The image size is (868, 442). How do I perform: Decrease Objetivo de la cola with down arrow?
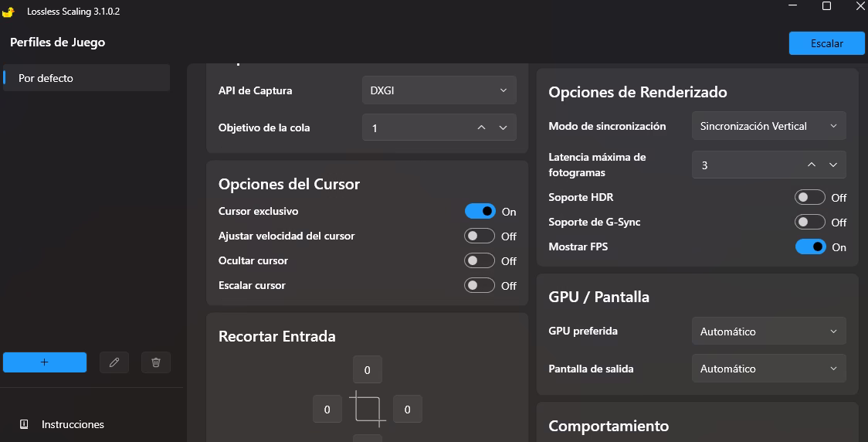(x=503, y=128)
